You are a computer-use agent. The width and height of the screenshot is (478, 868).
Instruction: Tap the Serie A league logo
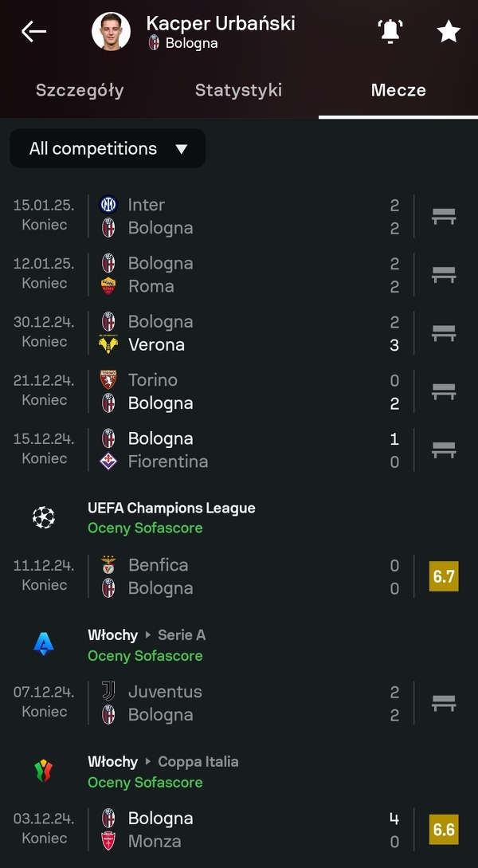[44, 644]
